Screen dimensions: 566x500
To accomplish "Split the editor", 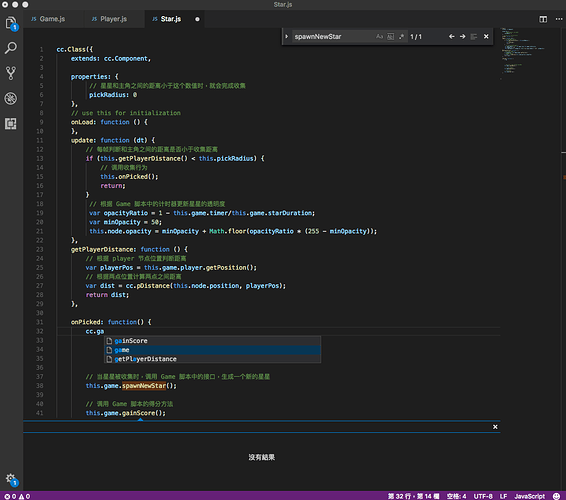I will click(543, 19).
